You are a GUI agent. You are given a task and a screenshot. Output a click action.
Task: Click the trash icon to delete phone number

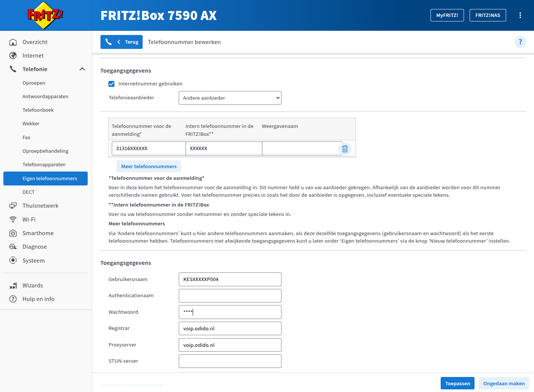(x=345, y=149)
